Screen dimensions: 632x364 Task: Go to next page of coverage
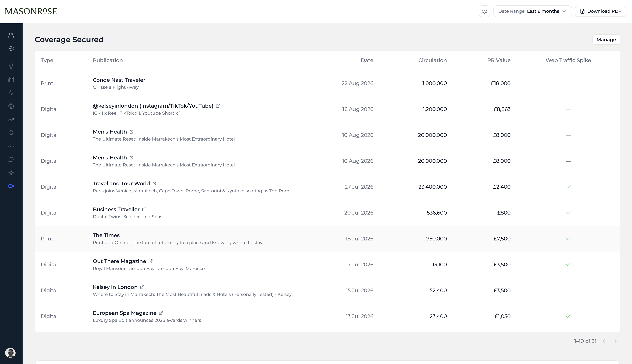(x=616, y=341)
